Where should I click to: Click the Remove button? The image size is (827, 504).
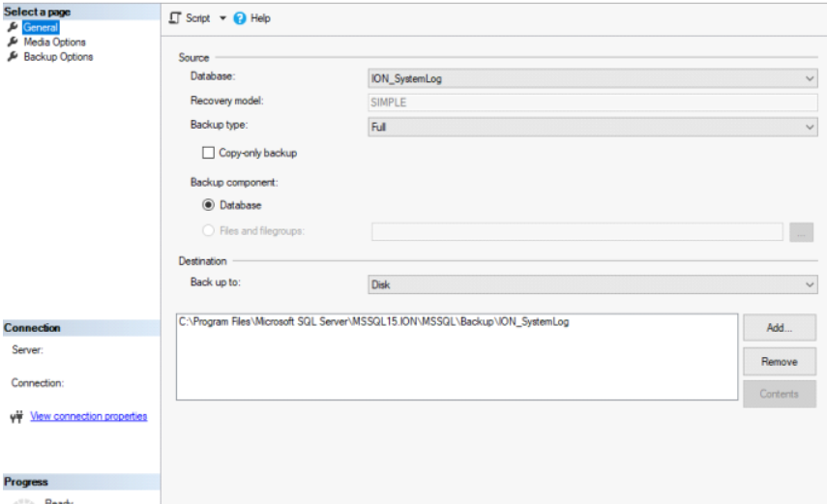(780, 362)
